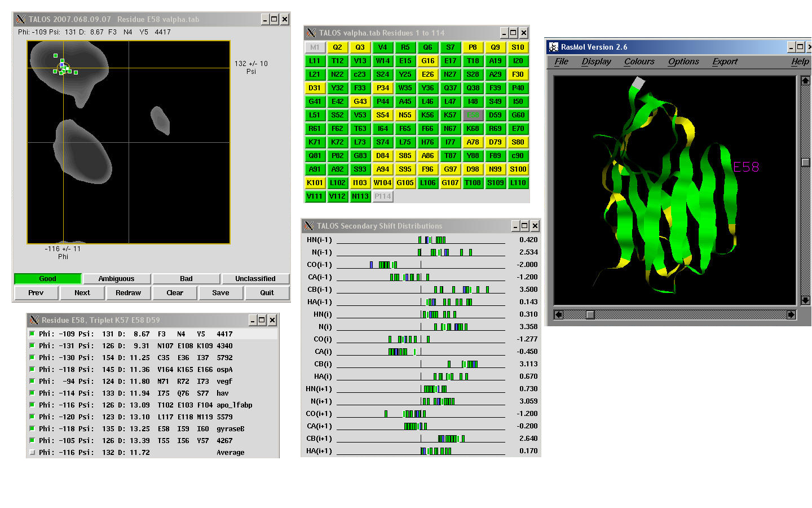Select residue N113 in residue grid
The width and height of the screenshot is (812, 508).
tap(360, 196)
